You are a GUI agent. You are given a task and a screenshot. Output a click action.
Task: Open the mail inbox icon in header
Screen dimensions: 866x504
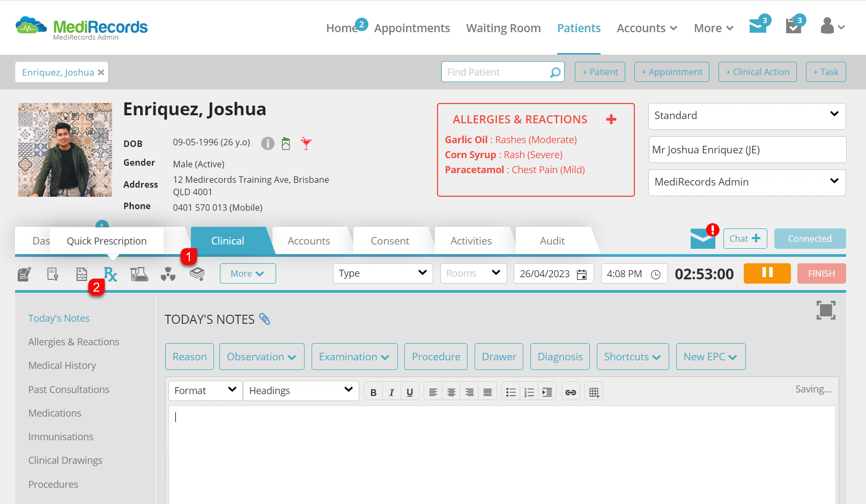(x=758, y=25)
